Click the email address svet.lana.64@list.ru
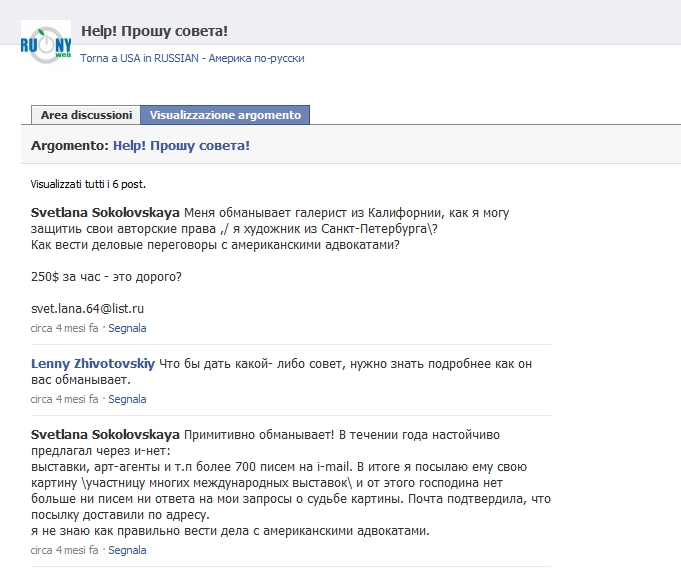 [88, 308]
